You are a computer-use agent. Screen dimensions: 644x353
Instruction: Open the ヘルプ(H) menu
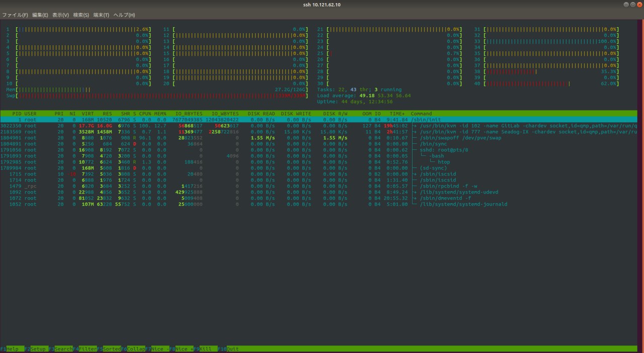pos(124,15)
